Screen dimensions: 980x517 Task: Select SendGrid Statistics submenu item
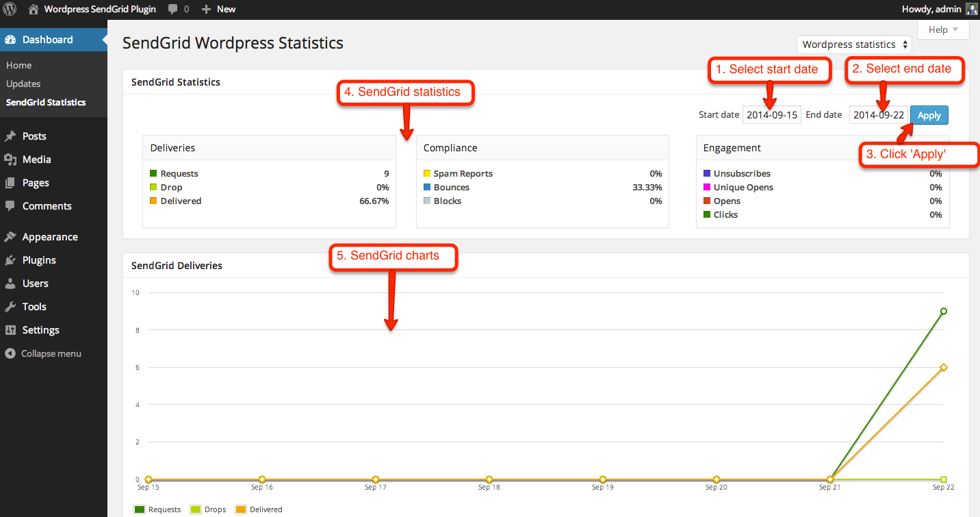46,102
